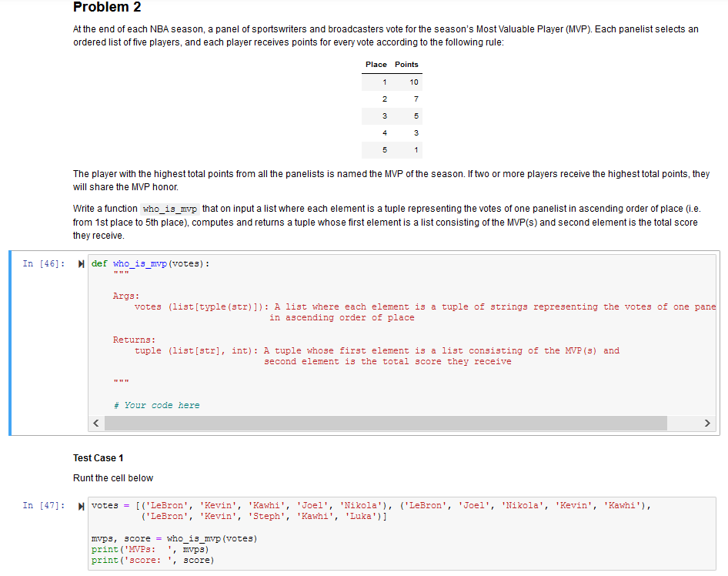Image resolution: width=728 pixels, height=576 pixels.
Task: Click the print('score: ', score) line
Action: (x=152, y=560)
